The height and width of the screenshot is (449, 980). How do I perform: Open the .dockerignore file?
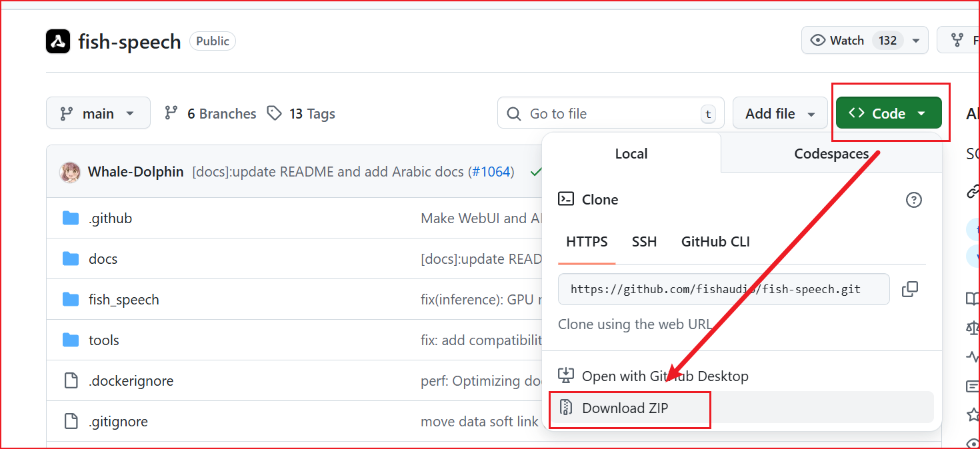[131, 380]
